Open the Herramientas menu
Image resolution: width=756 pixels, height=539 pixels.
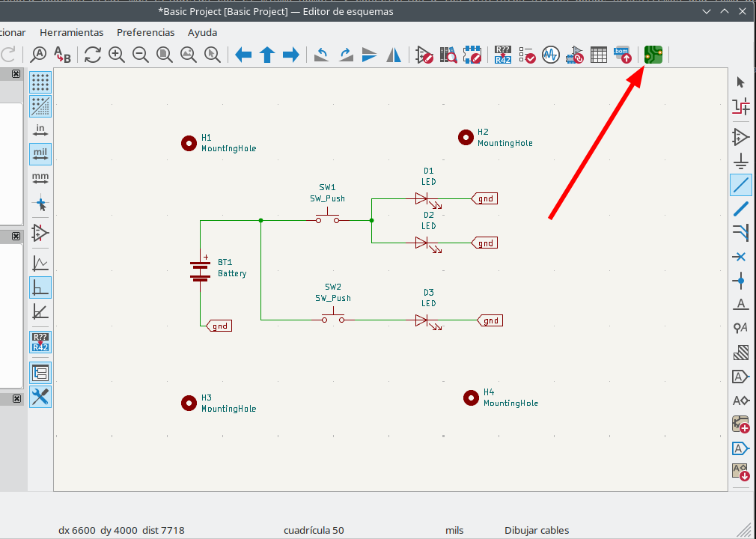[72, 32]
